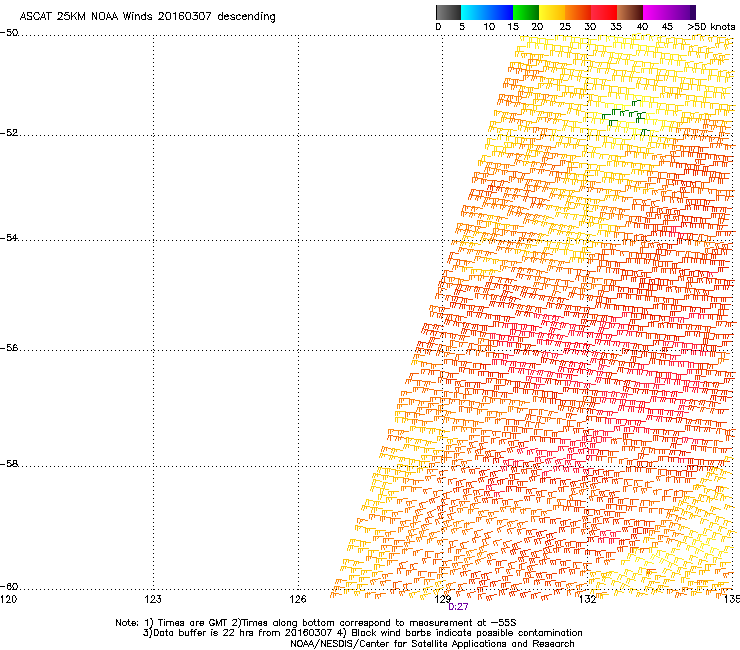Click the latitude label -60
Viewport: 740px width, 650px height.
click(9, 587)
